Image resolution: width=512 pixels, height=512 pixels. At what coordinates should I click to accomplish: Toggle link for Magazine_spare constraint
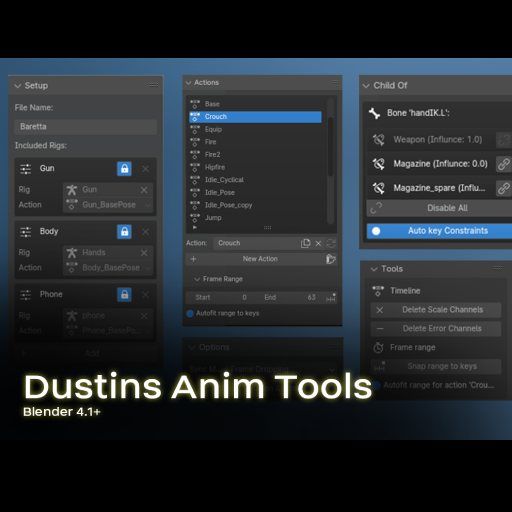pyautogui.click(x=504, y=188)
